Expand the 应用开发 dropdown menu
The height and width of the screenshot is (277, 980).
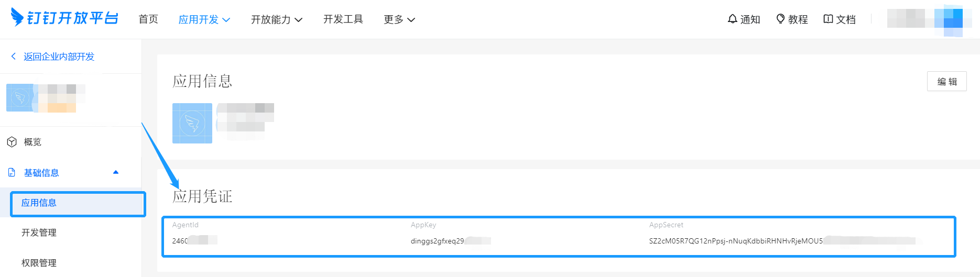(204, 19)
